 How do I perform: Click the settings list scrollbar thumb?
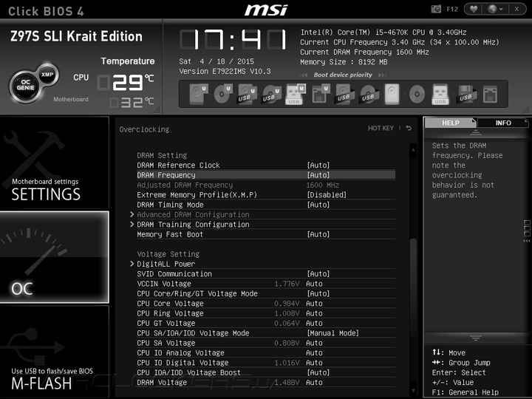pos(413,288)
